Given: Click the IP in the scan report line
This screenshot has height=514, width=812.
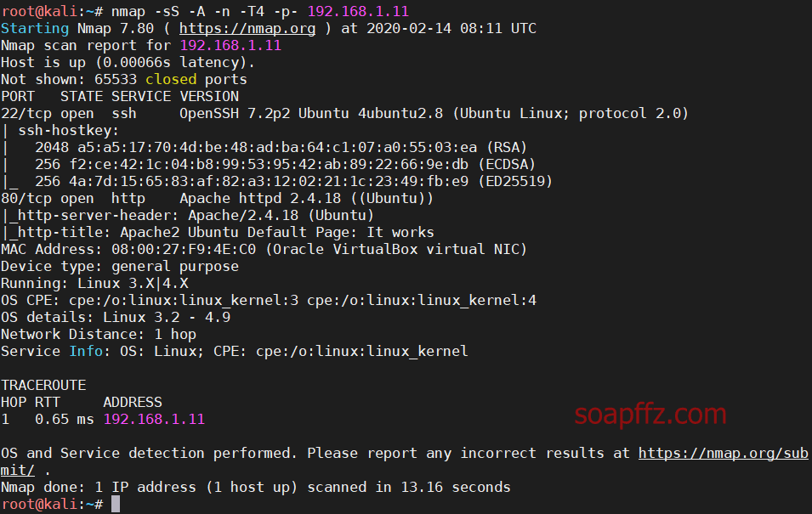Looking at the screenshot, I should click(230, 46).
